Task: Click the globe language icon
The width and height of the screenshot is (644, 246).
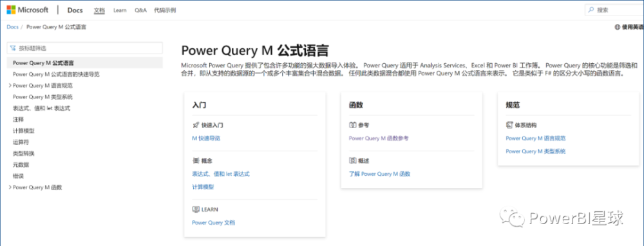Action: (617, 27)
